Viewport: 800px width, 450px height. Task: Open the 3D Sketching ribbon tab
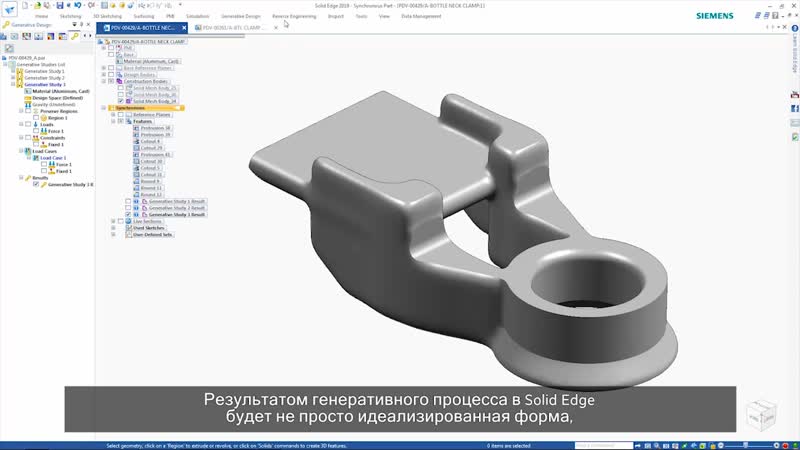tap(107, 16)
